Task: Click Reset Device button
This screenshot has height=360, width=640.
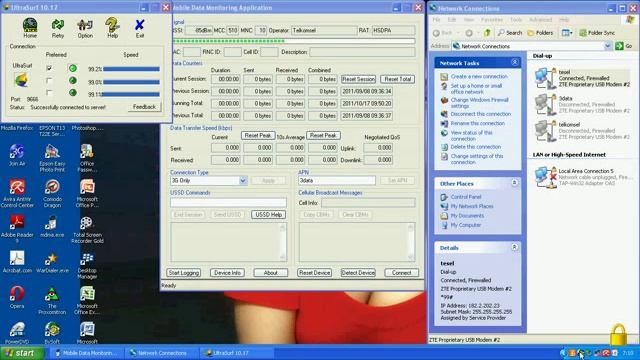Action: pos(314,273)
